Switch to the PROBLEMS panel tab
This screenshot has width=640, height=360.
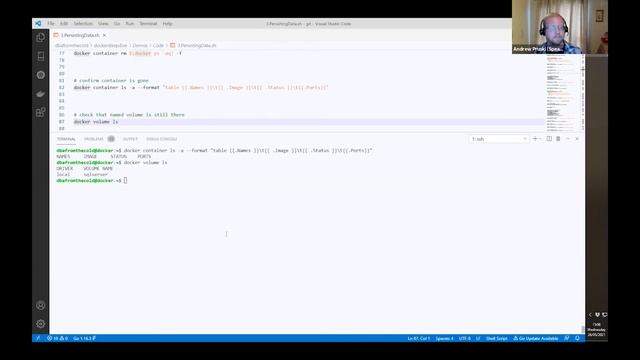point(94,139)
